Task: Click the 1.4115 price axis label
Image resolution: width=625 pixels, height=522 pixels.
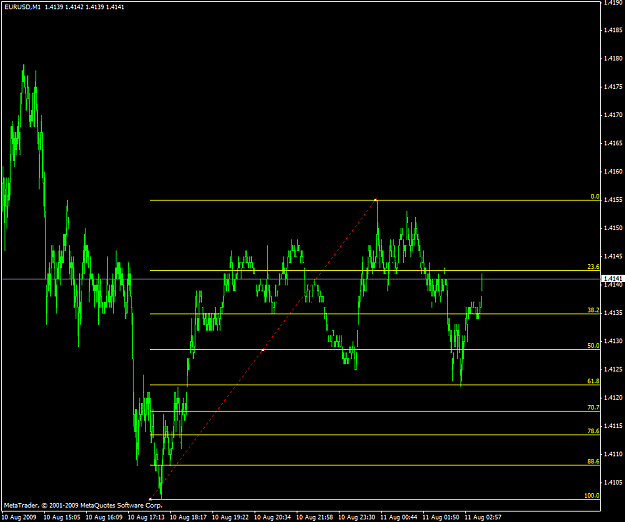Action: pos(613,426)
